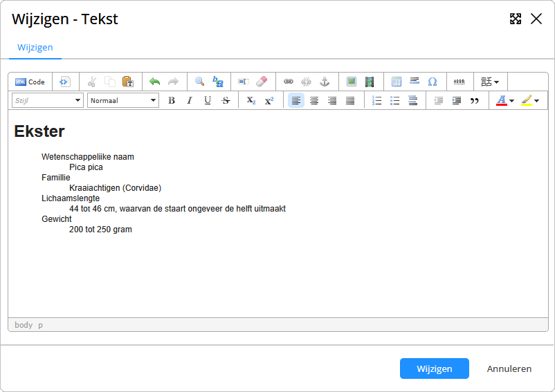This screenshot has width=555, height=392.
Task: Click Annuleren to cancel
Action: [x=509, y=368]
